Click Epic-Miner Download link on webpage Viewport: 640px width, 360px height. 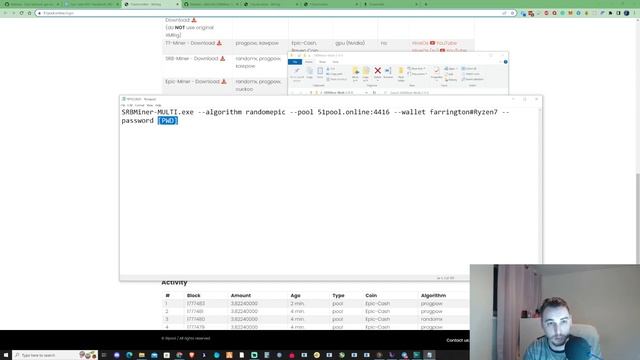point(196,82)
